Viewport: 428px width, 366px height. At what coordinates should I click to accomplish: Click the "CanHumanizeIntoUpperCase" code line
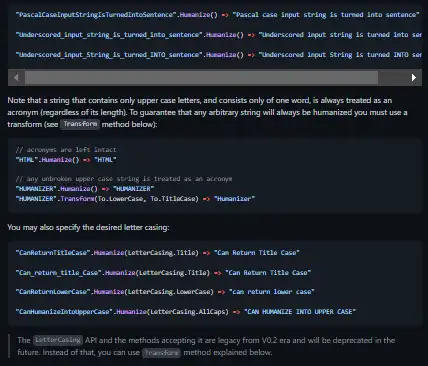coord(186,312)
